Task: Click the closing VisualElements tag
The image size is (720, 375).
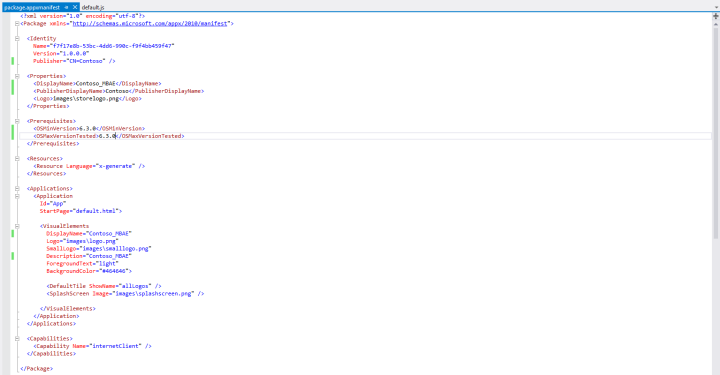Action: pyautogui.click(x=68, y=308)
